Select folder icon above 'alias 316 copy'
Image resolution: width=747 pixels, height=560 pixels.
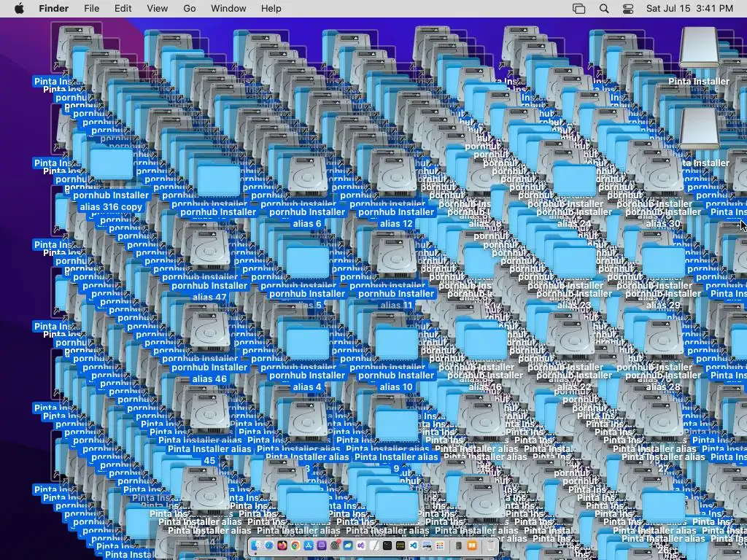click(x=112, y=164)
